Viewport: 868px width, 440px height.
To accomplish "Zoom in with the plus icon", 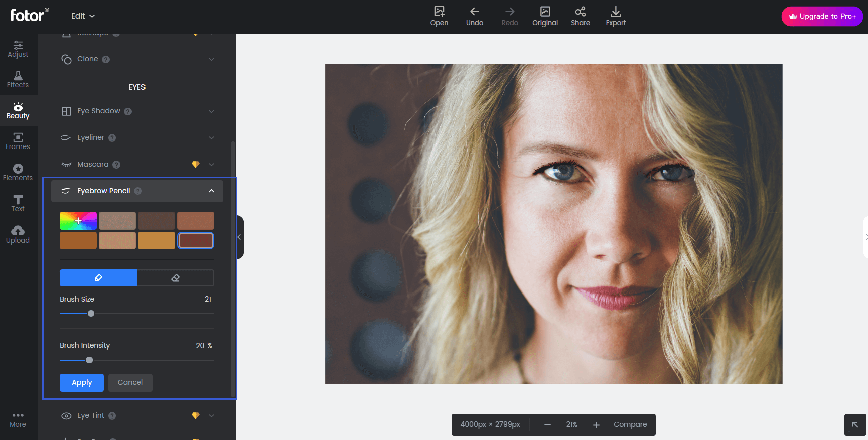I will pos(596,425).
